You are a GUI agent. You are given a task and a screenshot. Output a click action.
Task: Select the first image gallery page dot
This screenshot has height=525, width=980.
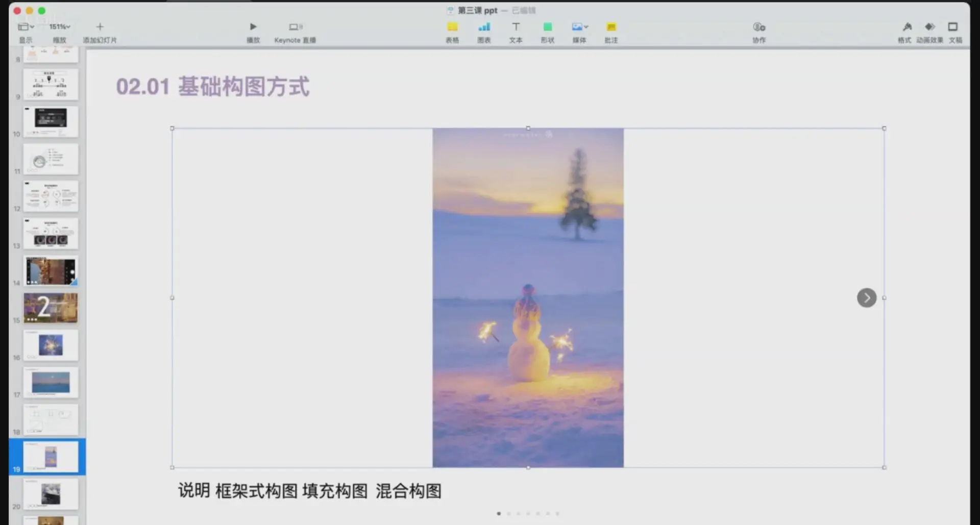[x=499, y=513]
